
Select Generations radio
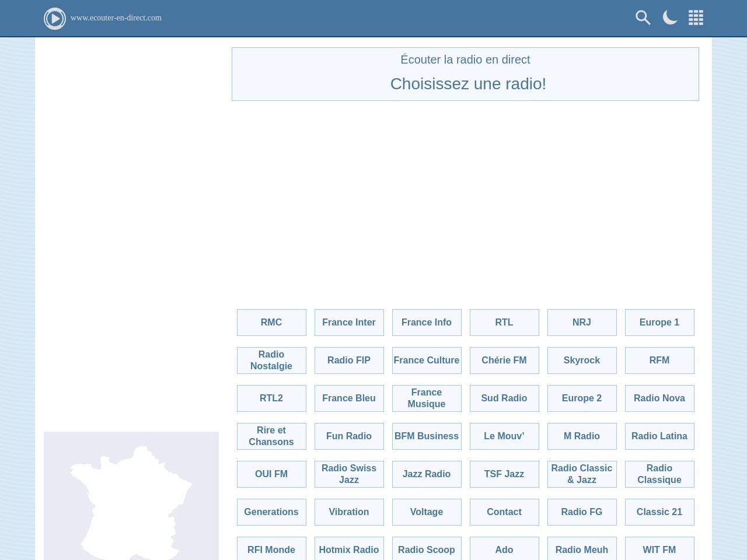point(271,512)
